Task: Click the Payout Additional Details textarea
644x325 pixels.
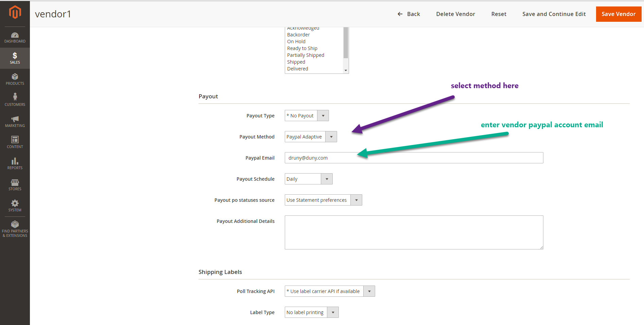Action: tap(414, 232)
